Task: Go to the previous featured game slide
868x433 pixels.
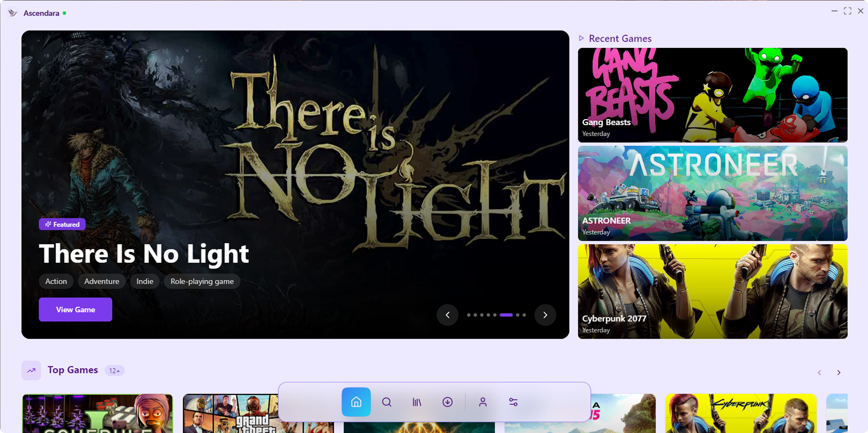Action: tap(447, 315)
